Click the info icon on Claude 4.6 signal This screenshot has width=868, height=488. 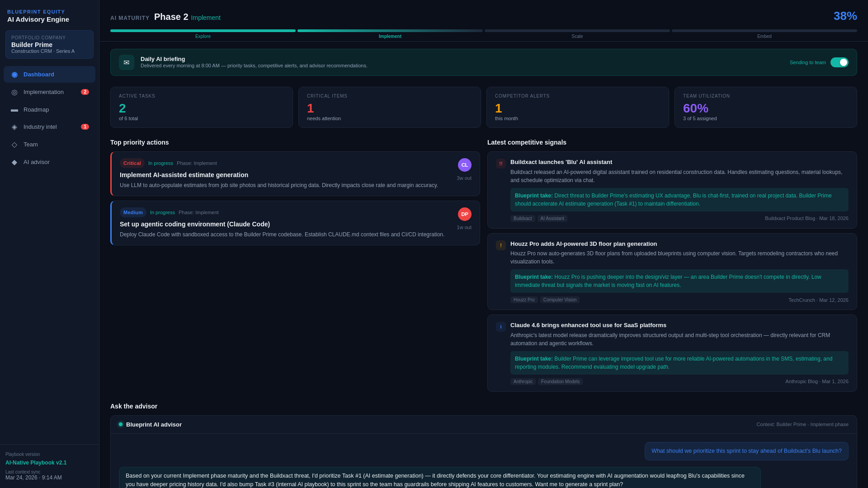(501, 327)
